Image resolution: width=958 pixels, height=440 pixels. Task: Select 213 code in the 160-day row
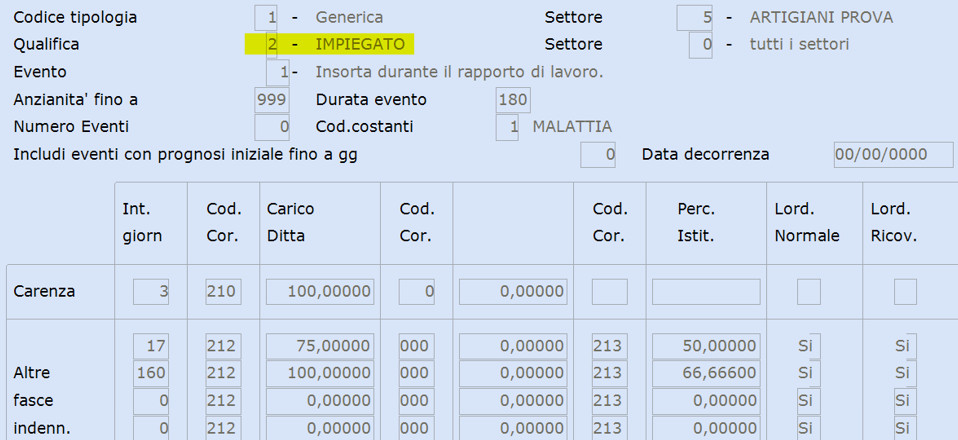coord(609,373)
